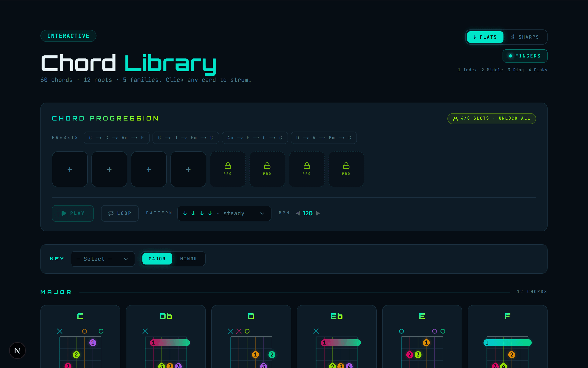The width and height of the screenshot is (588, 368).
Task: Strum the E major chord card
Action: pos(422,337)
